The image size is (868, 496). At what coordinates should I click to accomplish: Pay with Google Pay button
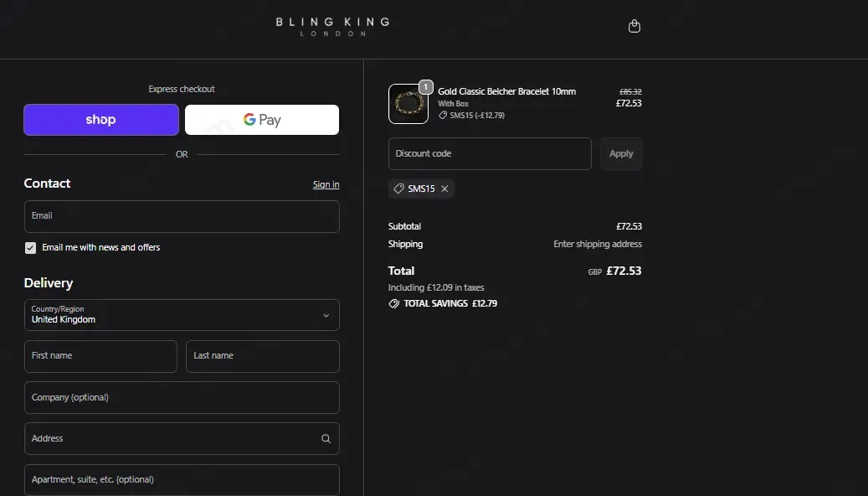(262, 120)
